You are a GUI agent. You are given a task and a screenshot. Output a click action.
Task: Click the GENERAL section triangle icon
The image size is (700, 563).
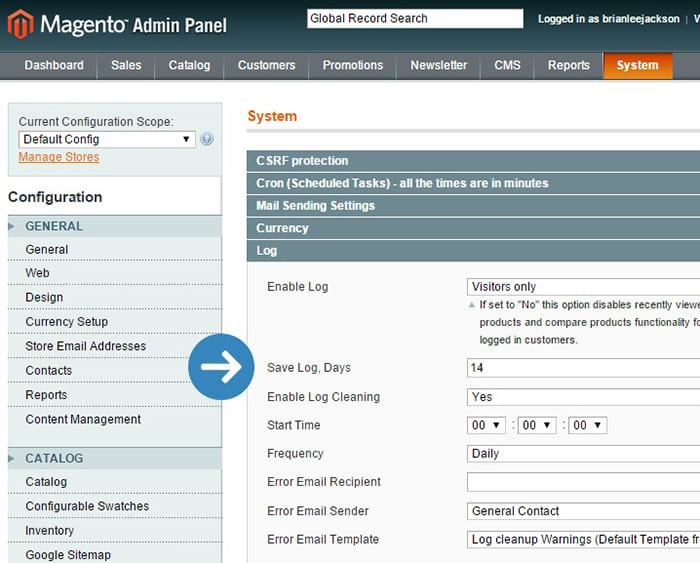pyautogui.click(x=12, y=226)
